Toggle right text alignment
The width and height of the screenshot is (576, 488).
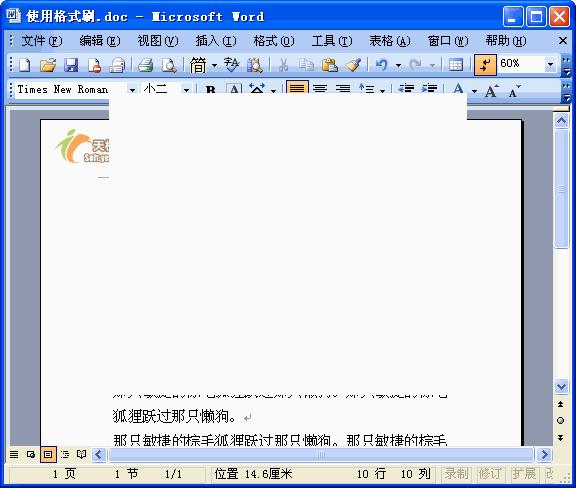pos(343,89)
